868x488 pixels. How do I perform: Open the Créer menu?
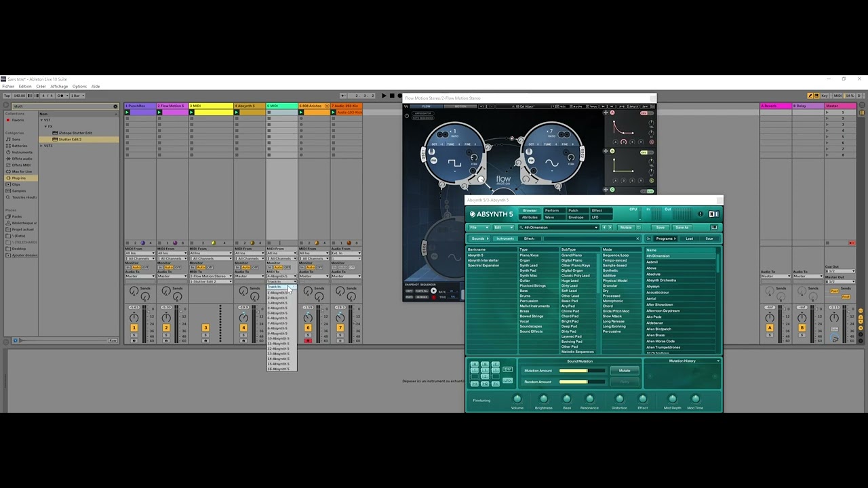pos(41,87)
